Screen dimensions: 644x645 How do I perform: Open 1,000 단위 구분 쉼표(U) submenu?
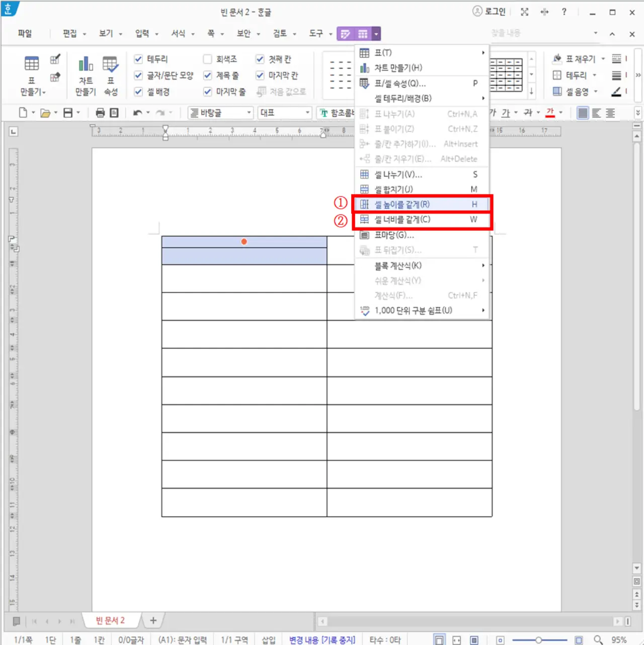[x=423, y=311]
